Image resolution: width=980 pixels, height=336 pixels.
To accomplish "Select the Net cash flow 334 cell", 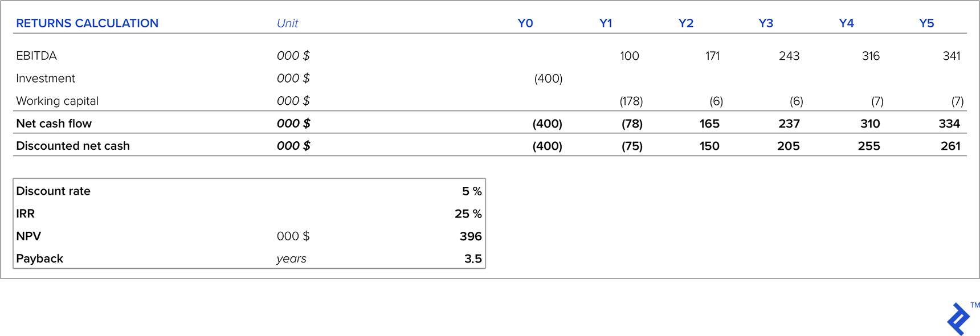I will tap(949, 124).
